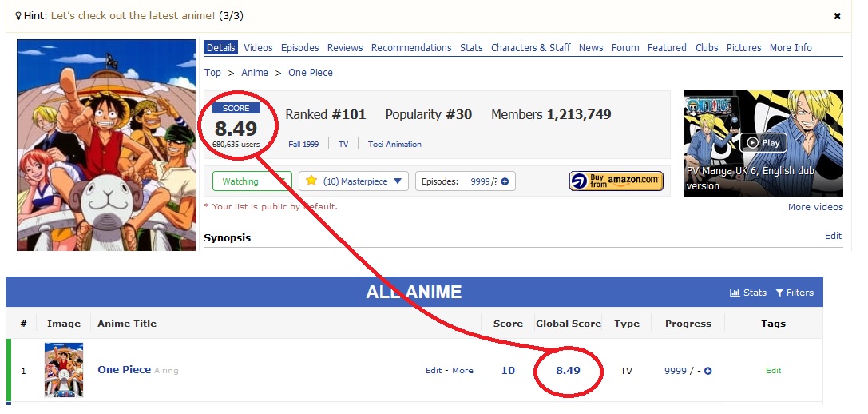The height and width of the screenshot is (414, 868).
Task: Open the More videos link
Action: (x=815, y=207)
